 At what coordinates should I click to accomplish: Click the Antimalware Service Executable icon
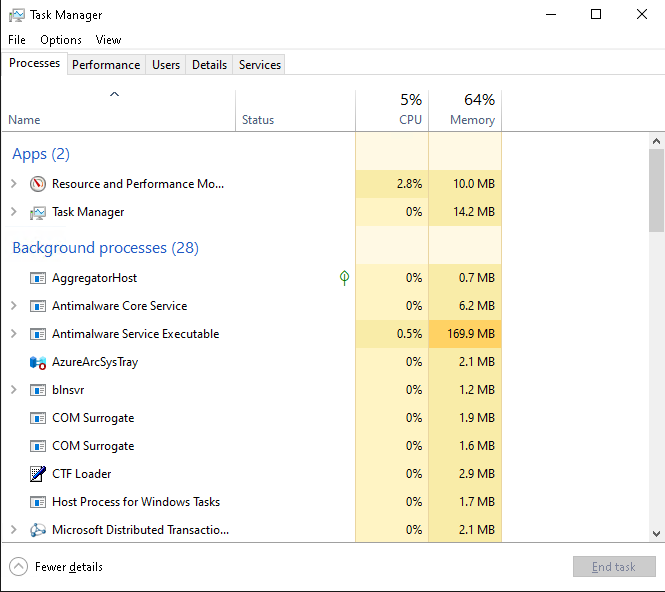(x=38, y=334)
